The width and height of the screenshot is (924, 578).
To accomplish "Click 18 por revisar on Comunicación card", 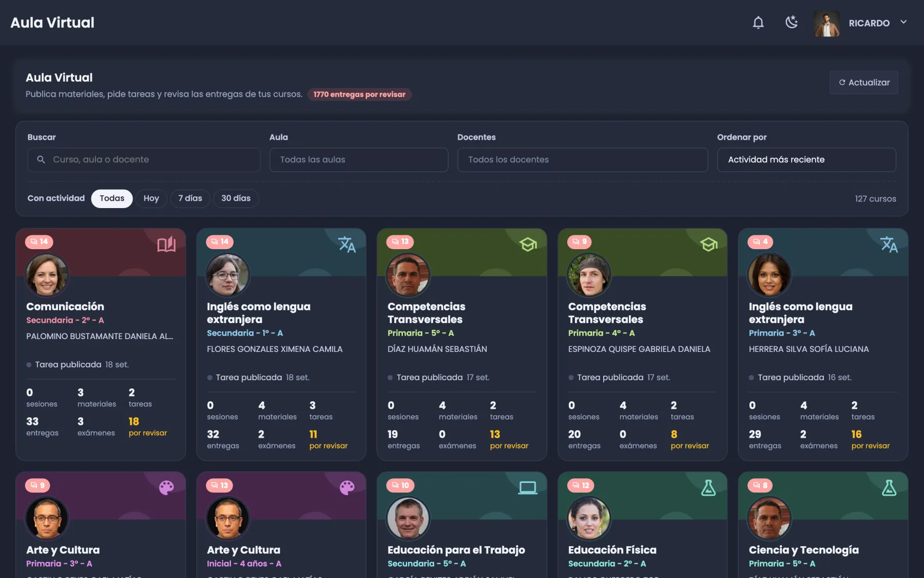I will [x=148, y=427].
